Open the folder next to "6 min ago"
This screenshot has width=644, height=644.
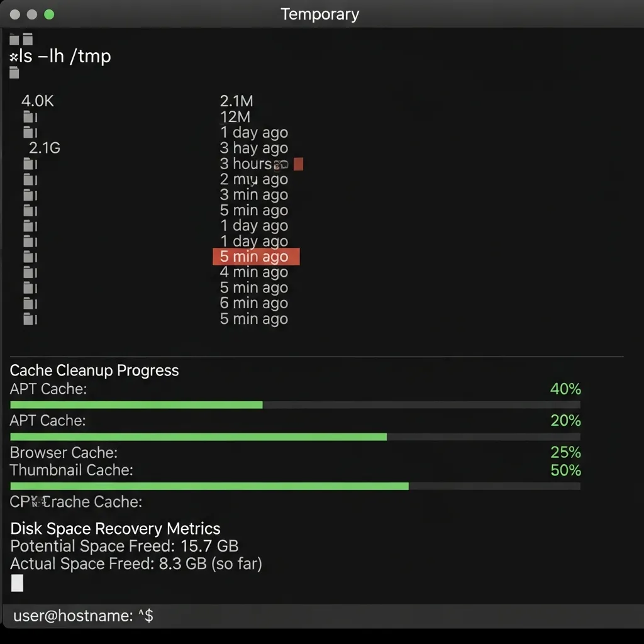tap(29, 303)
